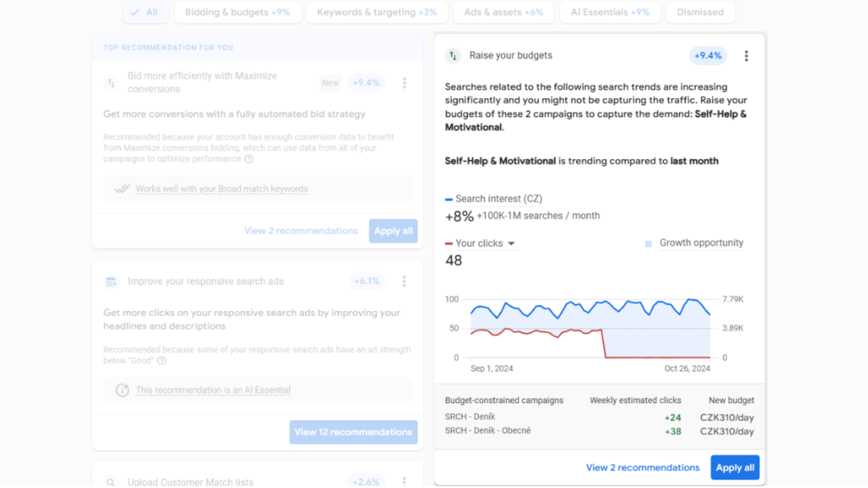
Task: Select the Ads & assets +6% filter
Action: coord(504,12)
